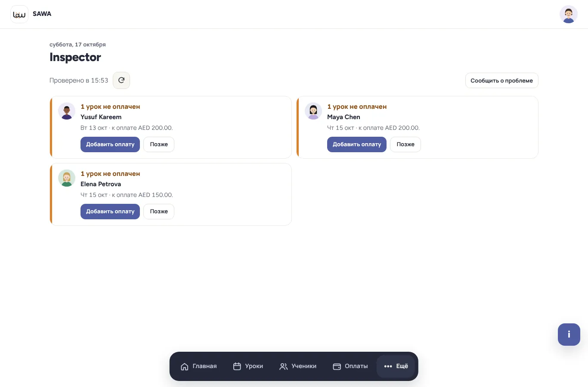Postpone Elena Petrova's reminder with Позже
588x387 pixels.
[x=159, y=212]
